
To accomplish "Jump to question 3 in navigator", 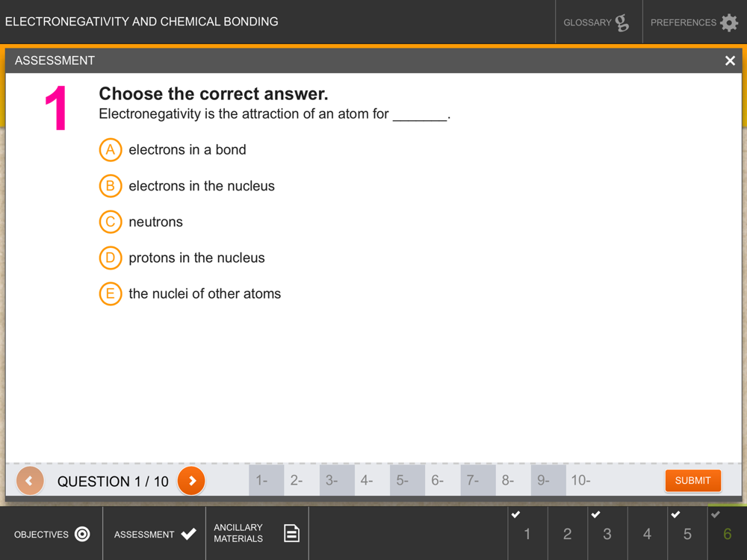I will coord(337,480).
